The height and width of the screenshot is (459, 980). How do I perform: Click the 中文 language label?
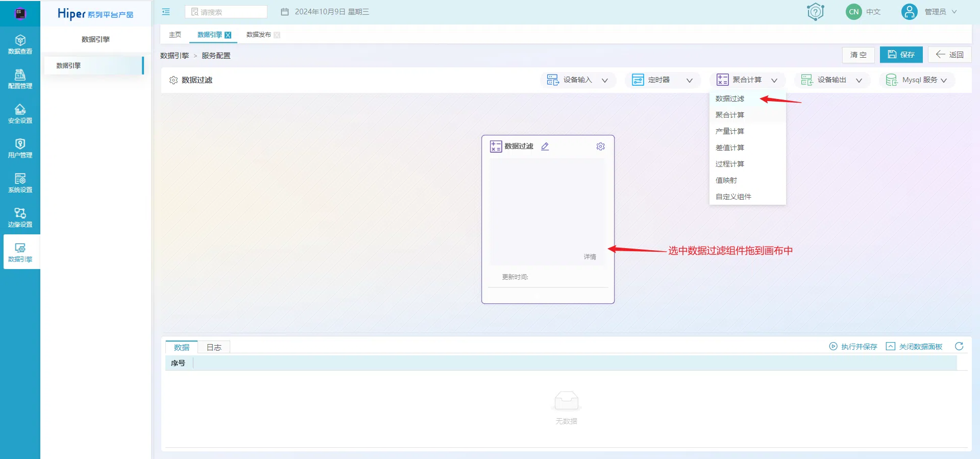click(x=873, y=12)
